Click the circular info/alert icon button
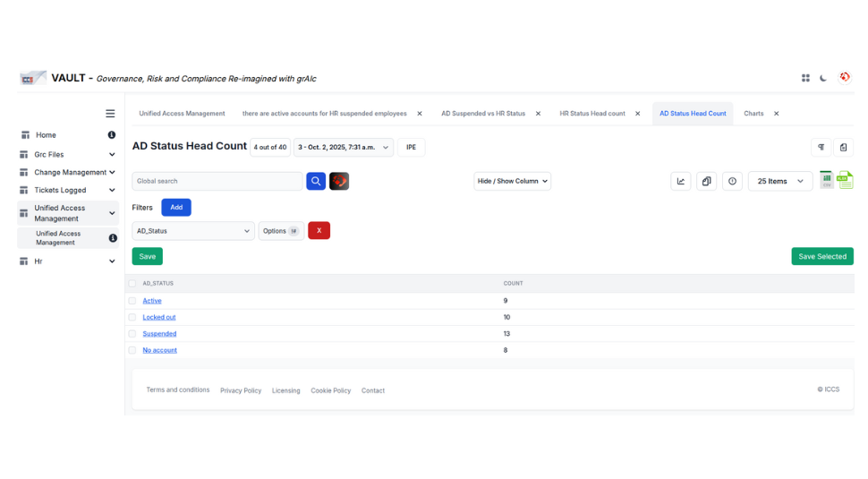 (x=732, y=181)
